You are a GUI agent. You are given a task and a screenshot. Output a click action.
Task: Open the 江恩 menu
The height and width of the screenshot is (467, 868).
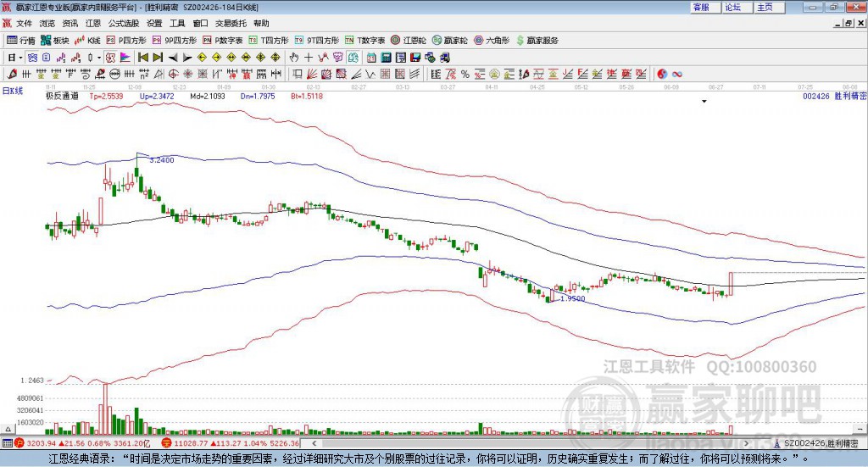[93, 23]
